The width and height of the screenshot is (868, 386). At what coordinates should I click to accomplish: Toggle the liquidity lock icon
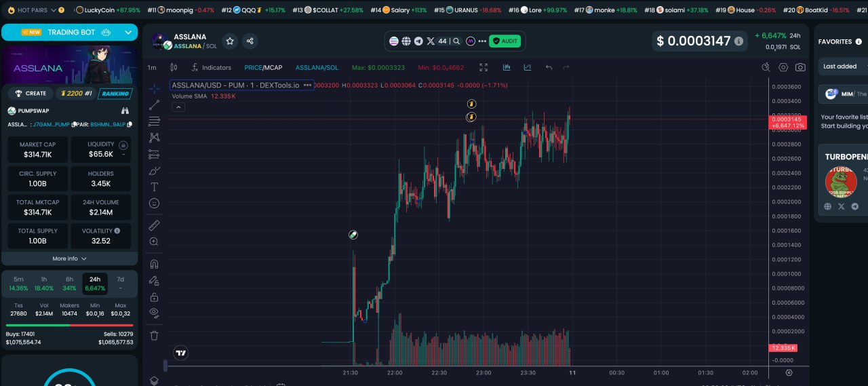[123, 145]
